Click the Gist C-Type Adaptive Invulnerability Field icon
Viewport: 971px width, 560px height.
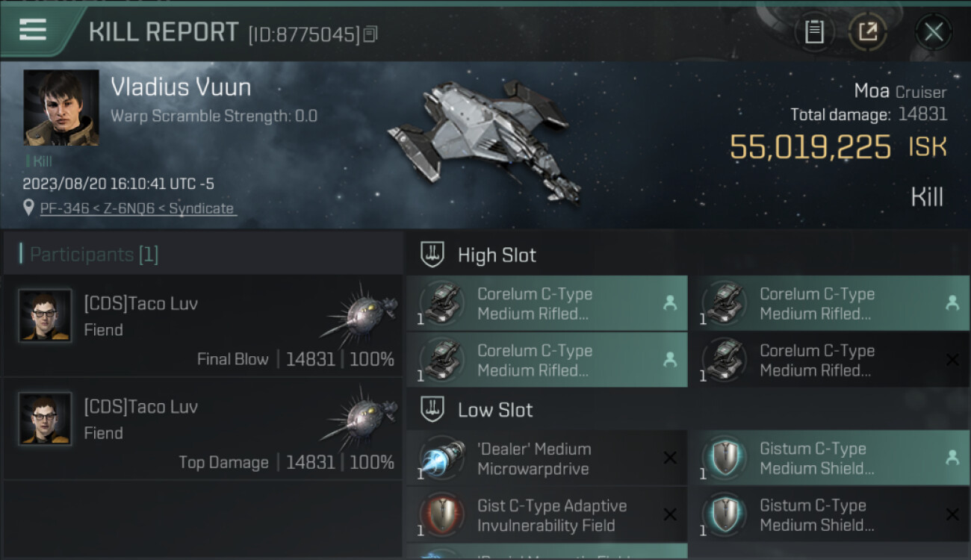[x=441, y=515]
